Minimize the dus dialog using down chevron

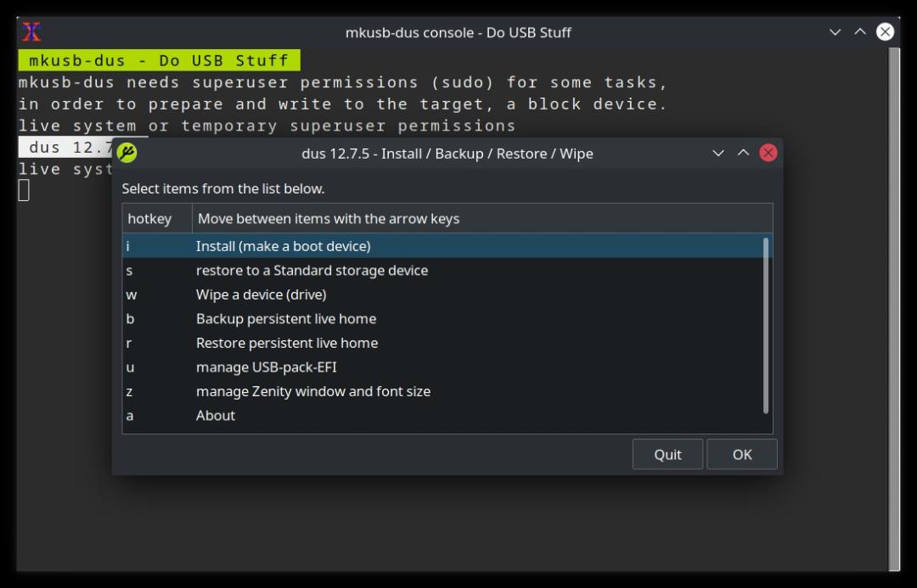click(x=717, y=153)
